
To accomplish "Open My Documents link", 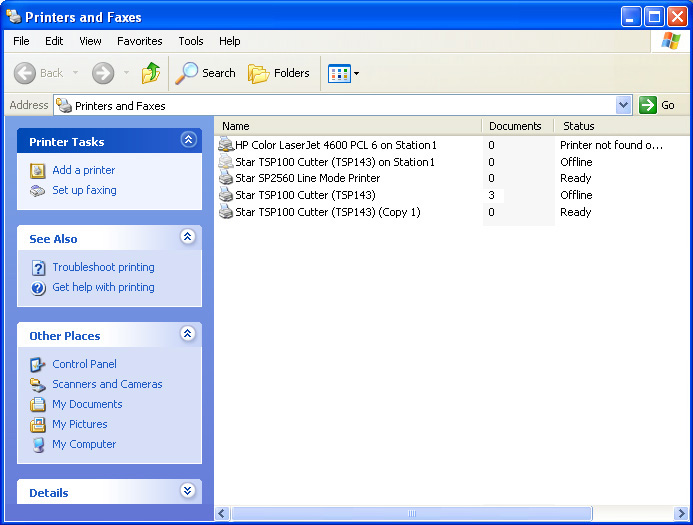I will (x=87, y=404).
